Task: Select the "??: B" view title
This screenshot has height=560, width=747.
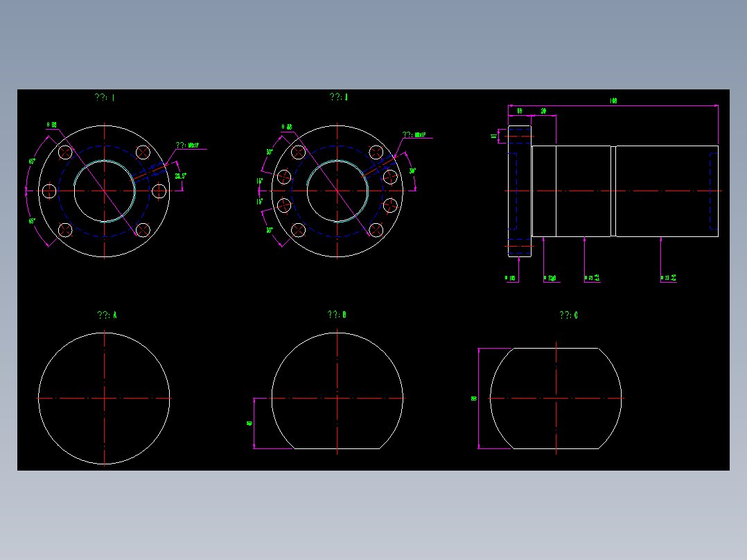Action: coord(337,315)
